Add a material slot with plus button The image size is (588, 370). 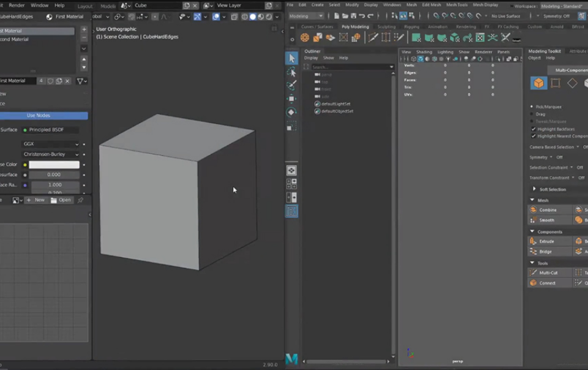point(84,29)
